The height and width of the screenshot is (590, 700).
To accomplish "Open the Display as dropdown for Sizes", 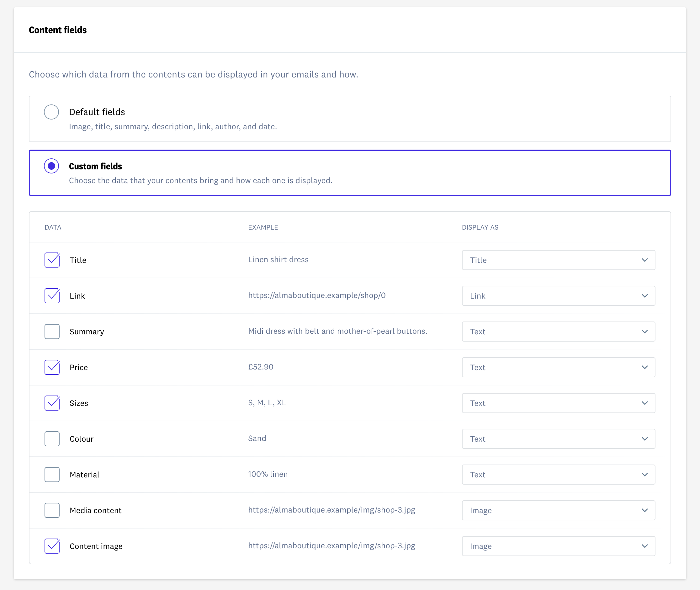I will (x=559, y=403).
